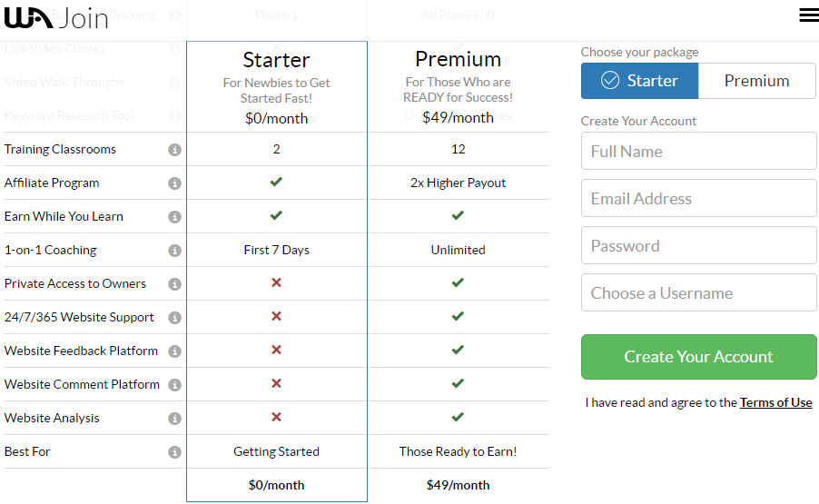The height and width of the screenshot is (504, 819).
Task: Click the Private Access to Owners label
Action: [x=75, y=283]
